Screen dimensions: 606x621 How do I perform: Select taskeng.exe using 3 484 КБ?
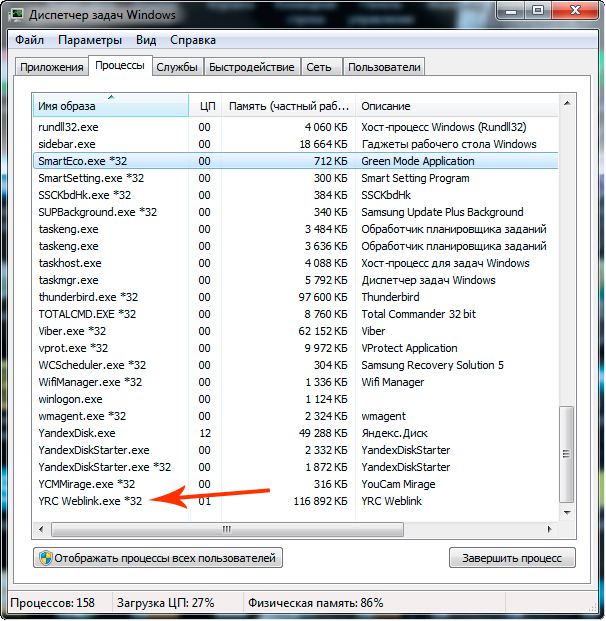(x=295, y=229)
